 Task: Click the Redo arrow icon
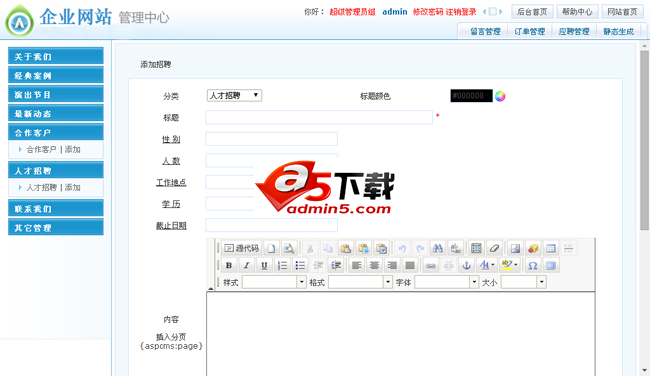(420, 248)
